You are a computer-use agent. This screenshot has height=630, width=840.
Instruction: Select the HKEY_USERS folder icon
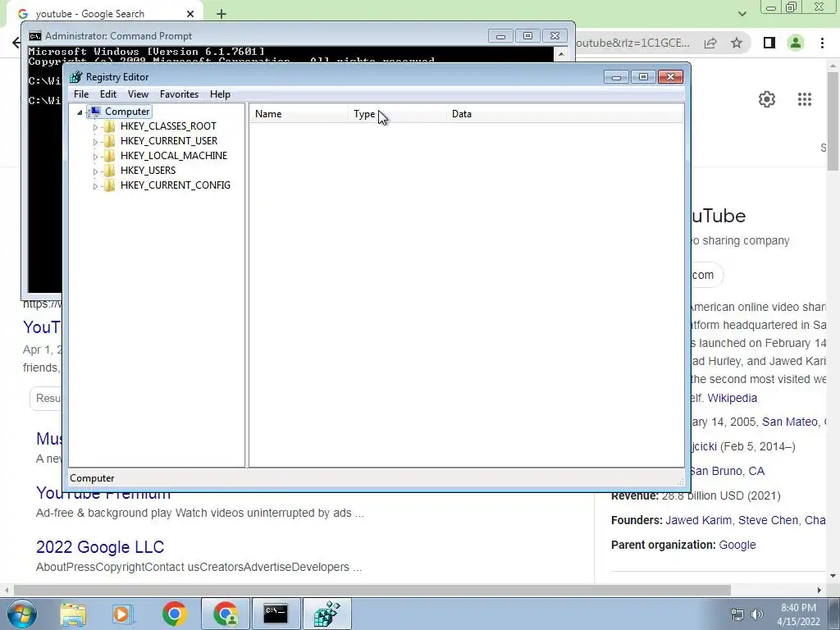coord(109,171)
